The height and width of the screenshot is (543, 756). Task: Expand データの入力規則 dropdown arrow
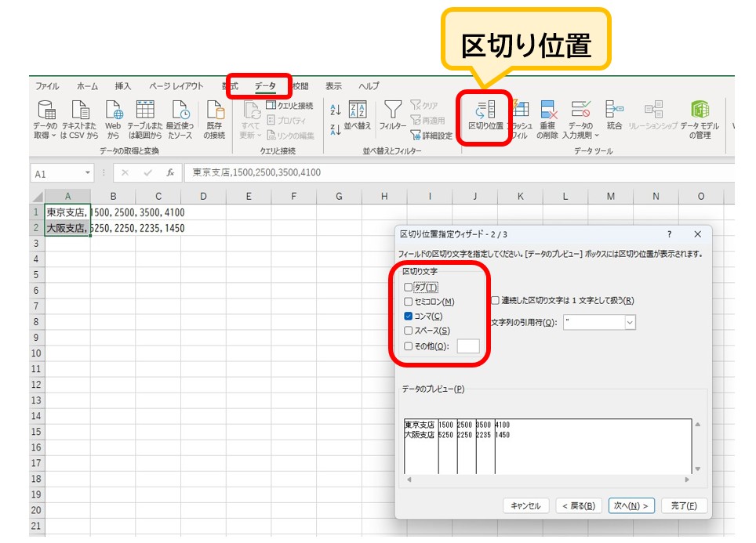pos(597,136)
